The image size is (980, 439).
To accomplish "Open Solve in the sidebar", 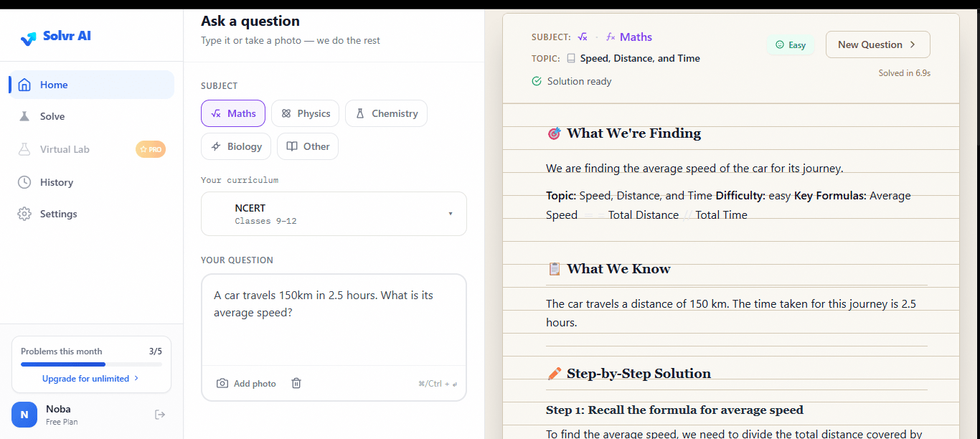I will (92, 116).
